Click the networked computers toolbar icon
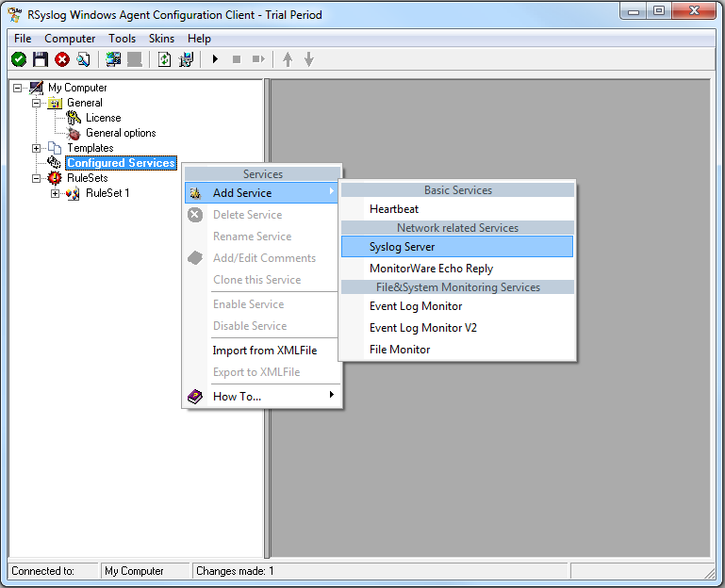 click(113, 59)
